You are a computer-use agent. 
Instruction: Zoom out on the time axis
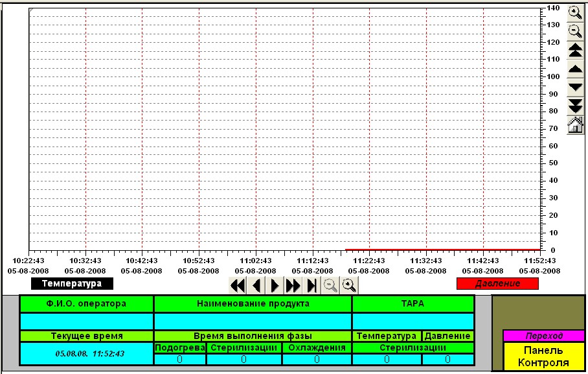click(331, 285)
